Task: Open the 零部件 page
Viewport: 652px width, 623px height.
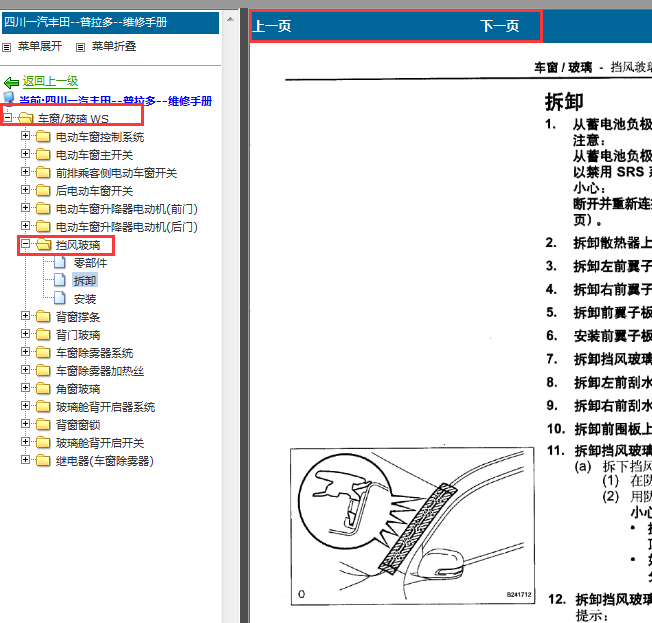Action: click(x=90, y=263)
